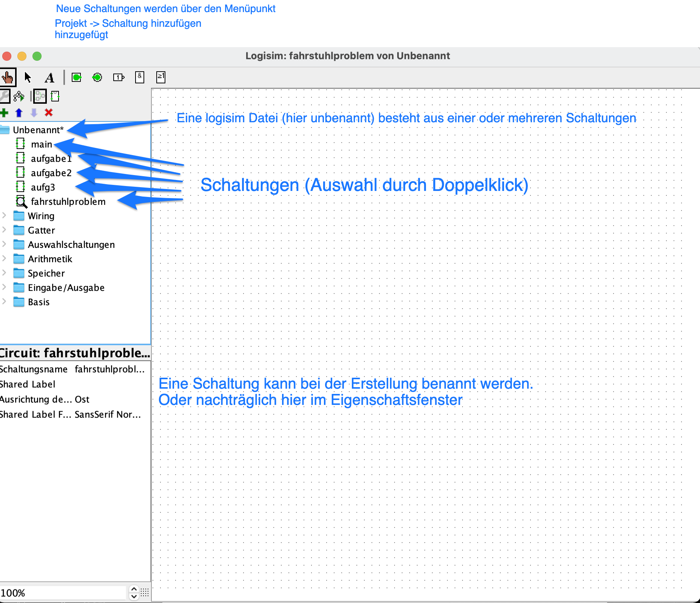Expand the Gatter library folder
Image resolution: width=700 pixels, height=603 pixels.
(4, 230)
